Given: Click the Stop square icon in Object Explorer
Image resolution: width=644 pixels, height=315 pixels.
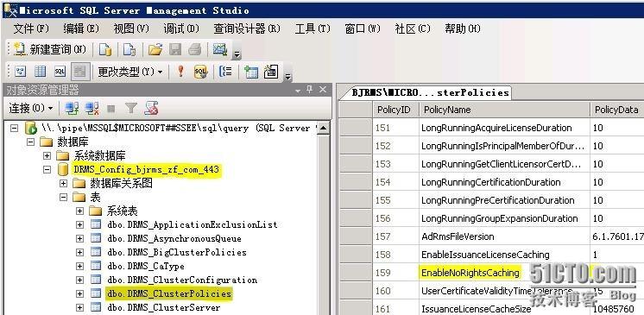Looking at the screenshot, I should [x=110, y=109].
